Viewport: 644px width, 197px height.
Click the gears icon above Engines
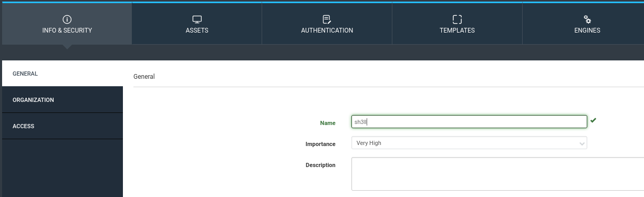pos(587,19)
